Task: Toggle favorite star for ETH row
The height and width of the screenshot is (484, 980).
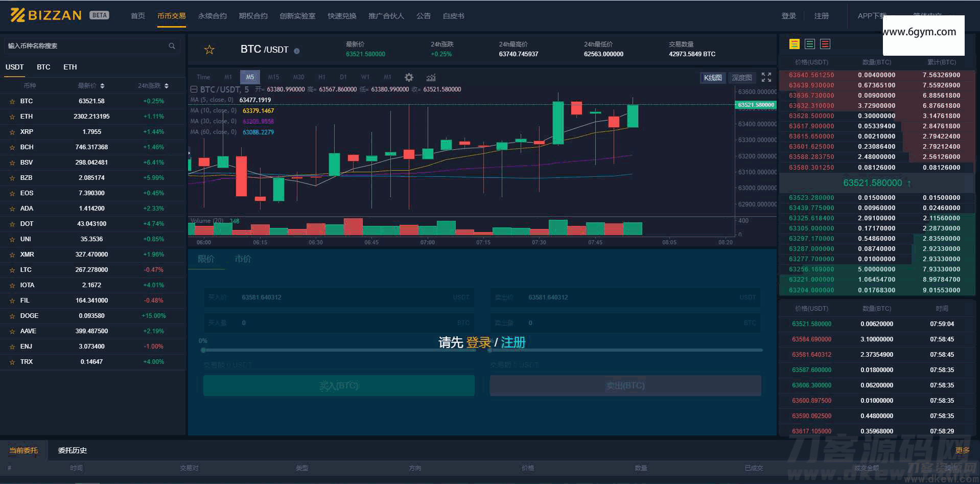Action: tap(12, 117)
